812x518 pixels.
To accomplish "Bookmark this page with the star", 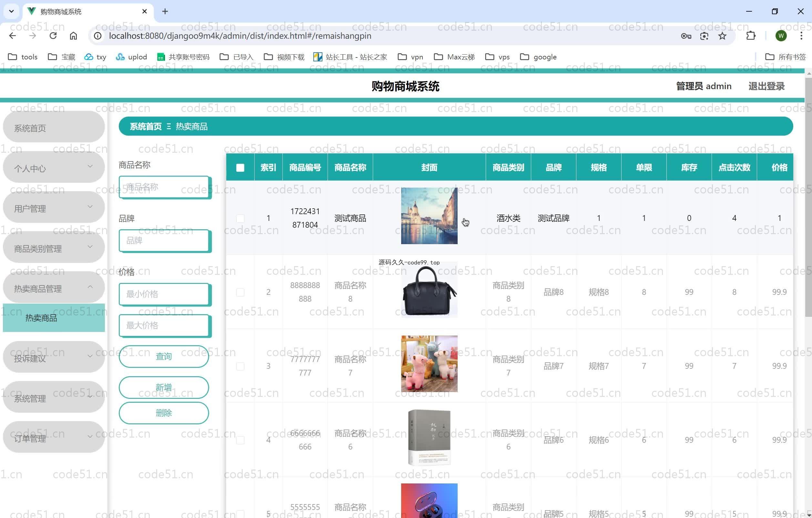I will point(722,36).
